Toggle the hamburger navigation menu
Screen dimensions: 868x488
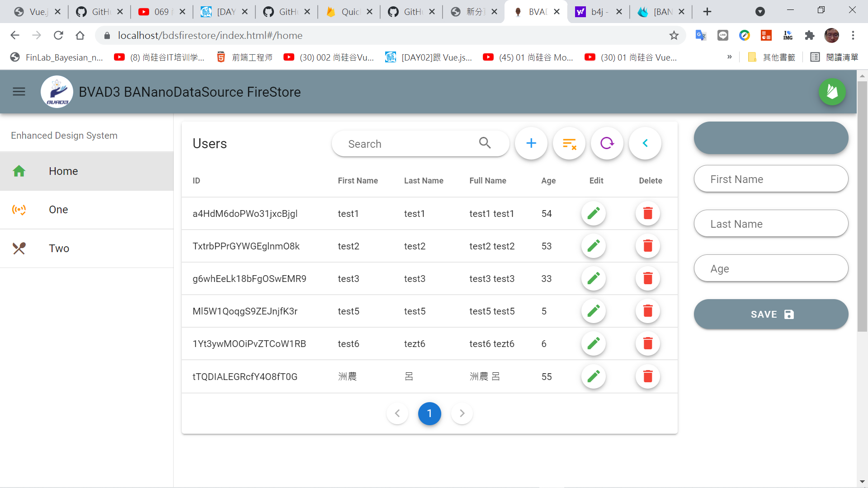[x=19, y=92]
